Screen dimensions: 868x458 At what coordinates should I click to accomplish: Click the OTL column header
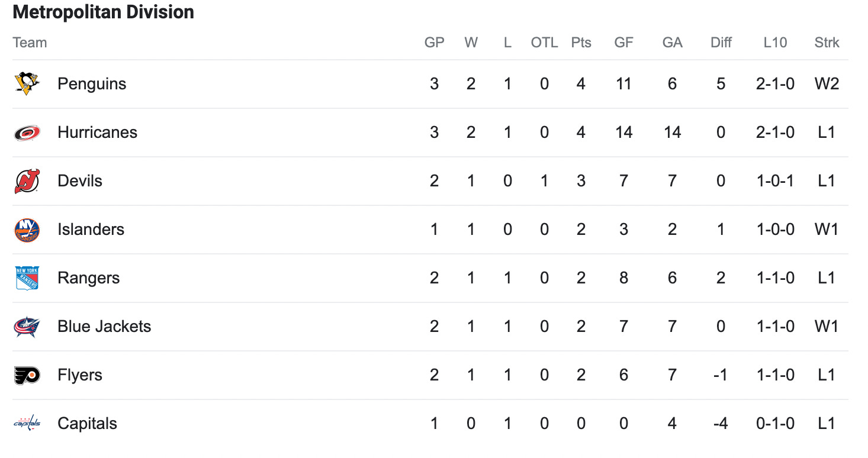pos(544,43)
